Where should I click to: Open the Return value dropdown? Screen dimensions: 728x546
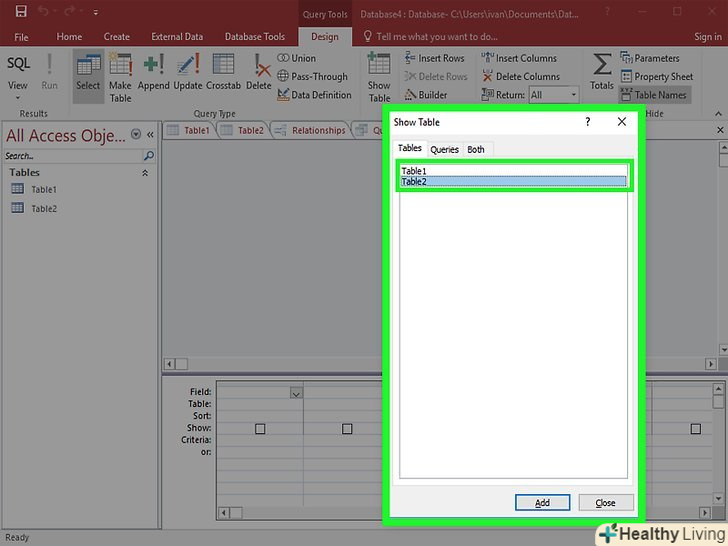click(573, 95)
